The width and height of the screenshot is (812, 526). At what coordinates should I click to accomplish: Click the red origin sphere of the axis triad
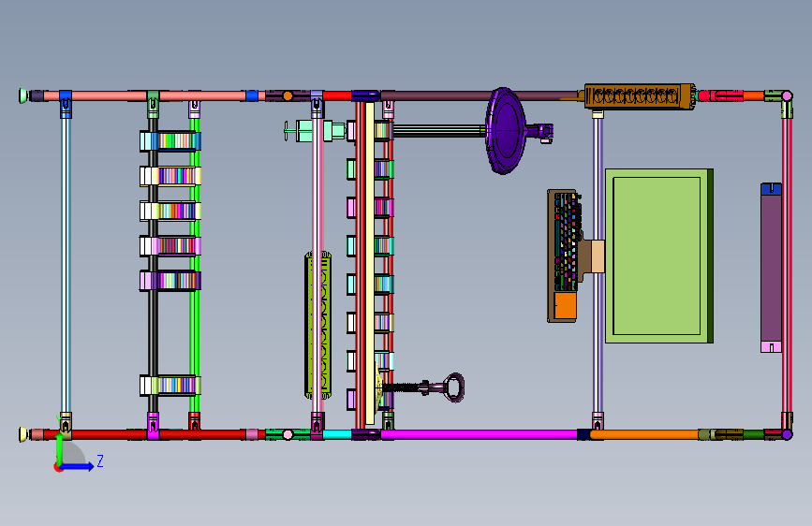[58, 467]
